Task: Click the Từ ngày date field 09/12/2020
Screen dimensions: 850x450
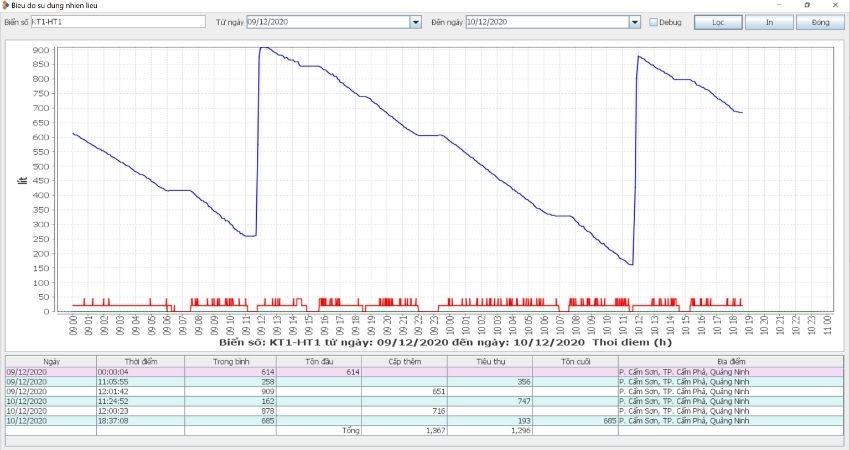Action: pyautogui.click(x=329, y=22)
